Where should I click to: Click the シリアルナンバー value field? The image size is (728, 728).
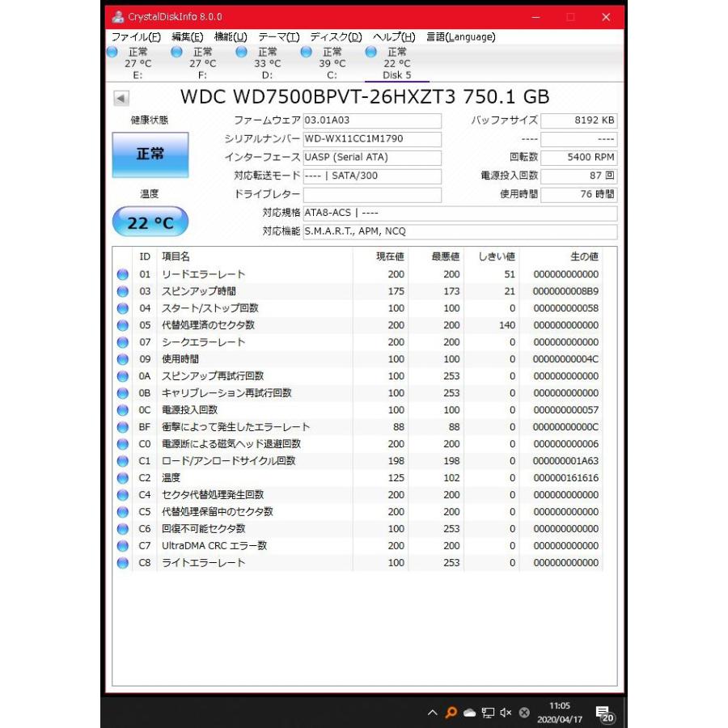[372, 139]
